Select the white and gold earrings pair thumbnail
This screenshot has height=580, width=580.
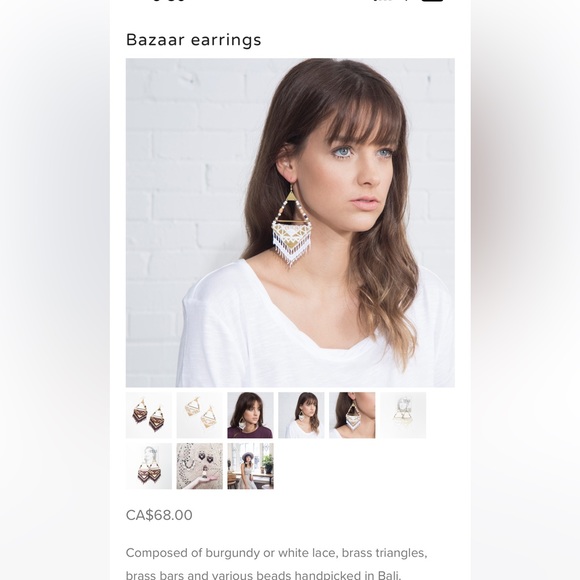tap(200, 415)
